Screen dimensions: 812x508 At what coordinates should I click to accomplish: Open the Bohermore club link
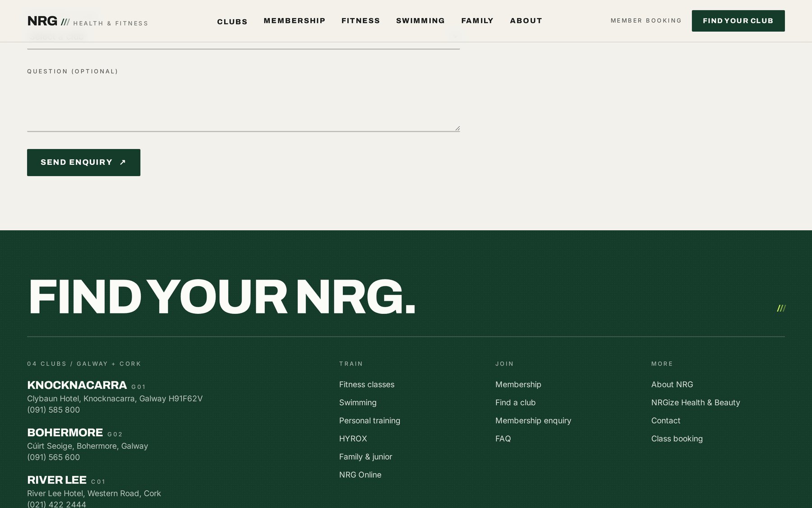[x=65, y=433]
